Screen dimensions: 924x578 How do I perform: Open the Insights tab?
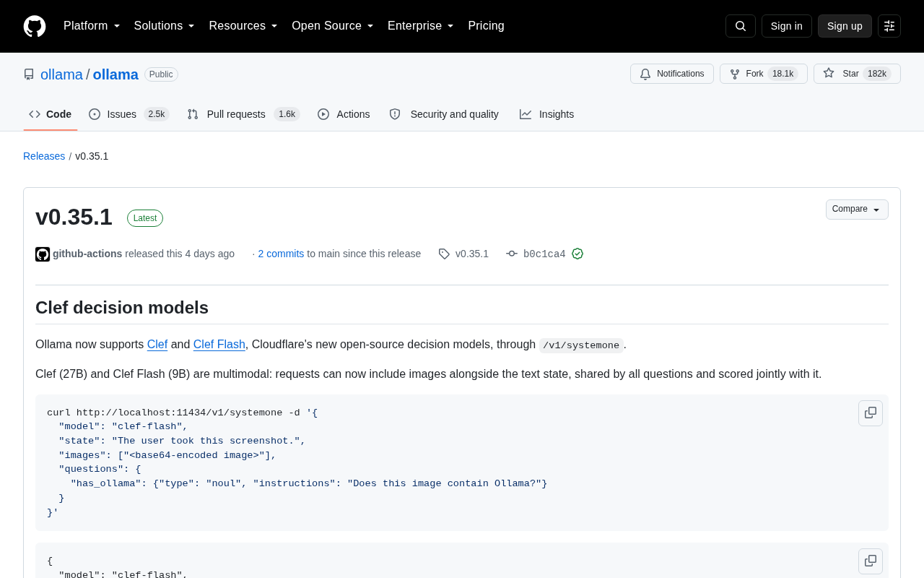click(x=547, y=114)
